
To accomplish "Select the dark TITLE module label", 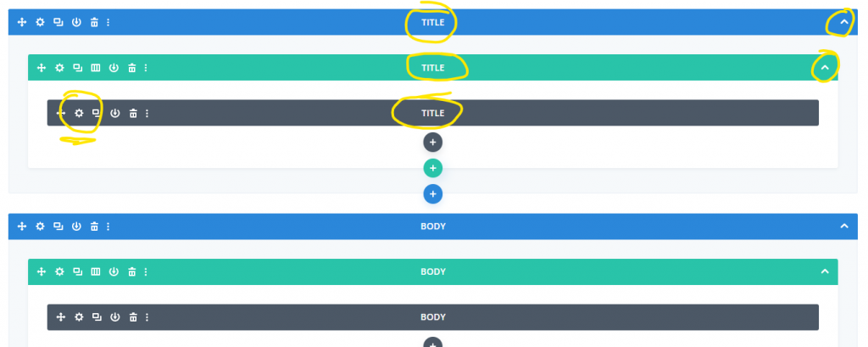I will pyautogui.click(x=433, y=113).
